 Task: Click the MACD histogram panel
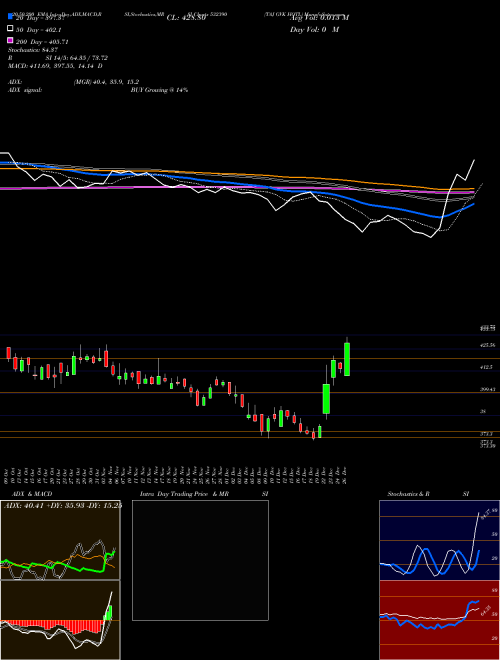(60, 620)
